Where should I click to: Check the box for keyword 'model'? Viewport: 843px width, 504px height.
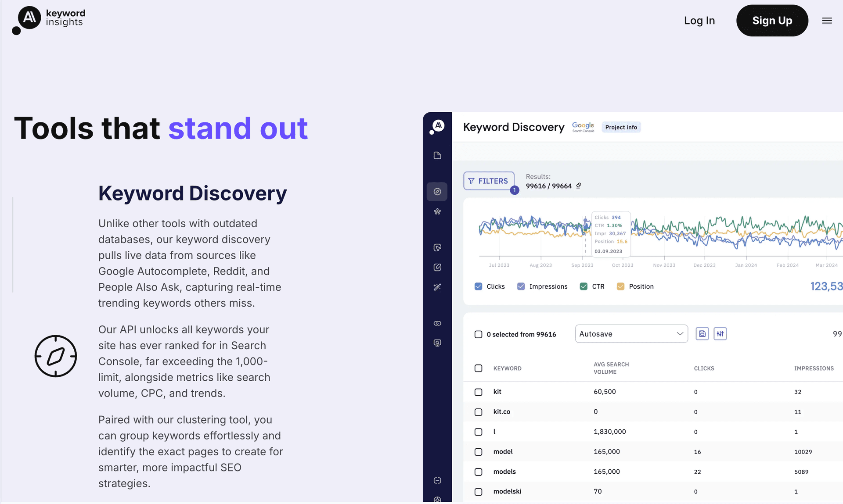point(479,452)
